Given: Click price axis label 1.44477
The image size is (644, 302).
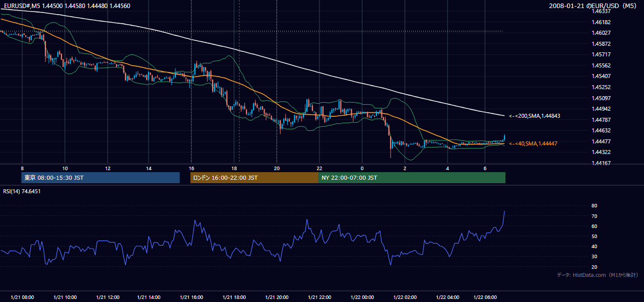Looking at the screenshot, I should pos(601,141).
